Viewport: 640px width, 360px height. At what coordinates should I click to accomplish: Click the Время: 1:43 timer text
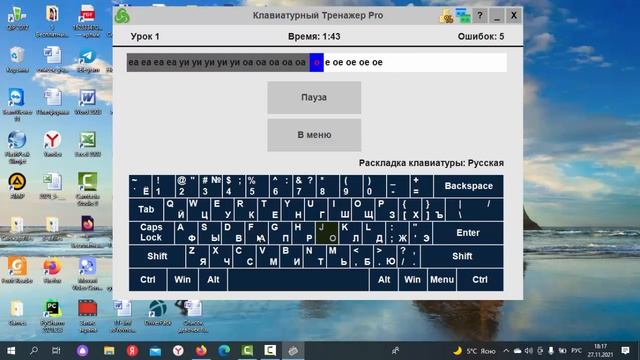click(314, 36)
